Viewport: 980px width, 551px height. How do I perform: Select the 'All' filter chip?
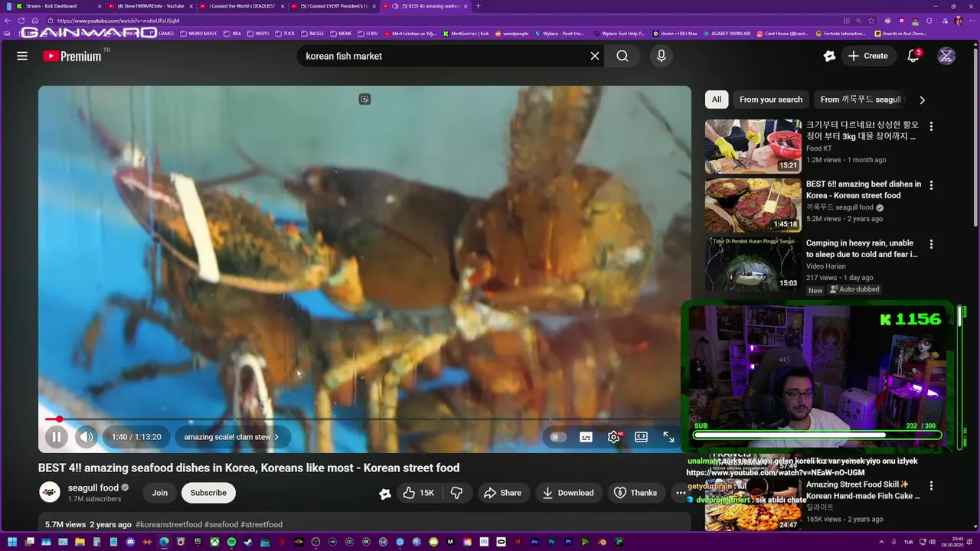pyautogui.click(x=717, y=99)
